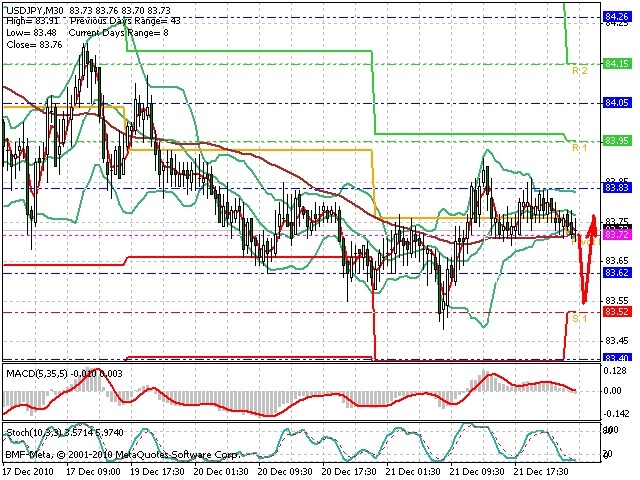Click the blue 83.40 price label
The image size is (640, 480).
click(617, 358)
